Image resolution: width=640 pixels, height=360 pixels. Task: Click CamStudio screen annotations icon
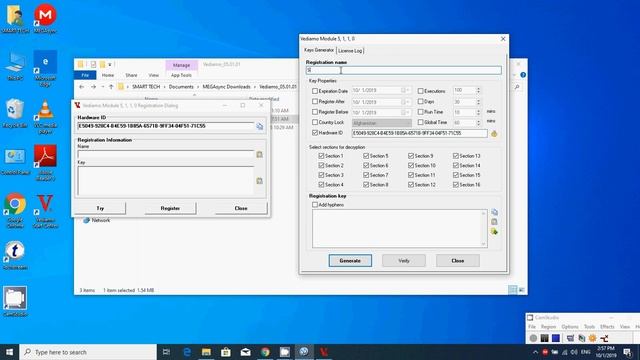click(x=582, y=338)
